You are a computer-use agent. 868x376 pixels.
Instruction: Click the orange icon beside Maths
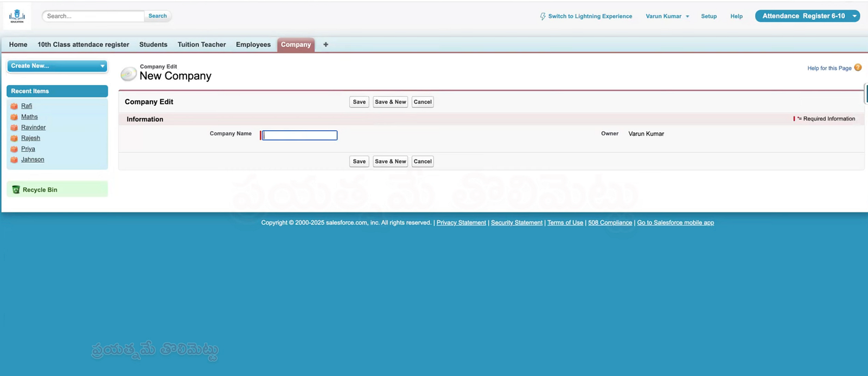point(14,117)
